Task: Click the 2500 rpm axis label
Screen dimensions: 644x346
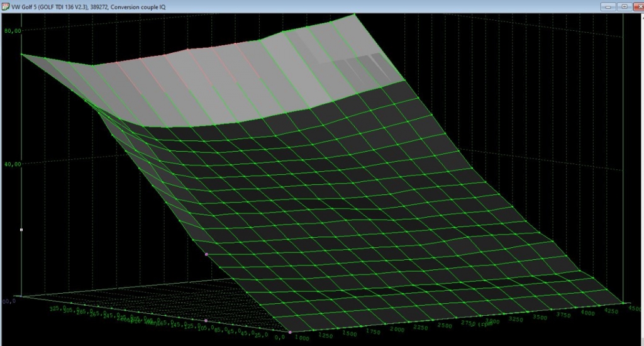Action: tap(445, 325)
